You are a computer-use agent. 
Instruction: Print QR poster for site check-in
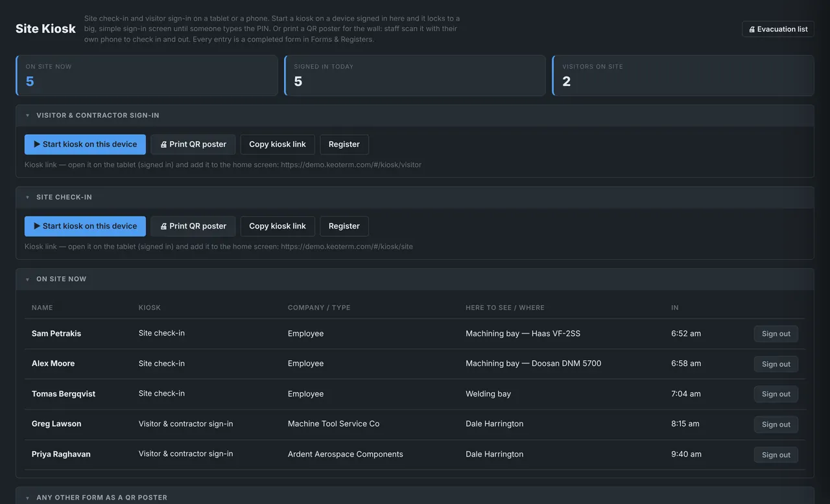point(193,226)
